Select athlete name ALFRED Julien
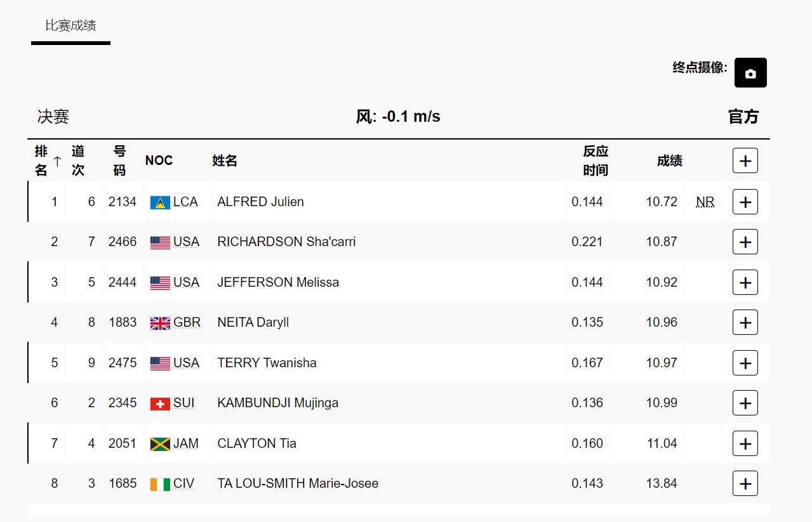 point(260,202)
